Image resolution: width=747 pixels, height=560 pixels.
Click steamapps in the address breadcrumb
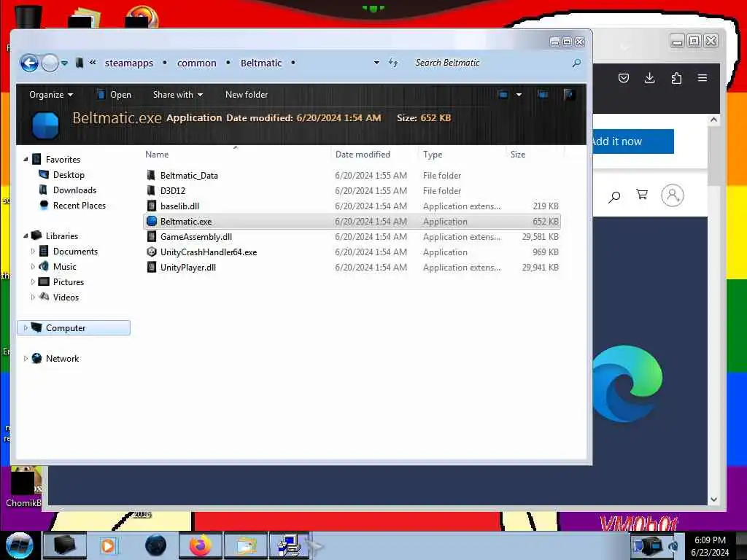point(128,63)
